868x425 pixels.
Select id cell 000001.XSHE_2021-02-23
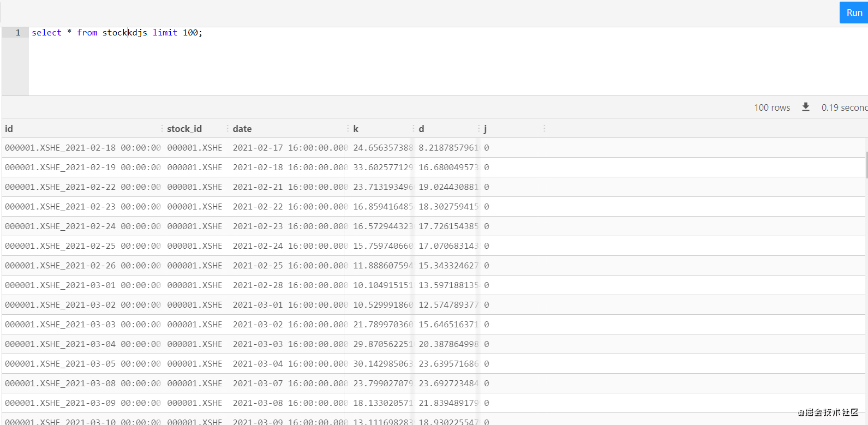[83, 207]
